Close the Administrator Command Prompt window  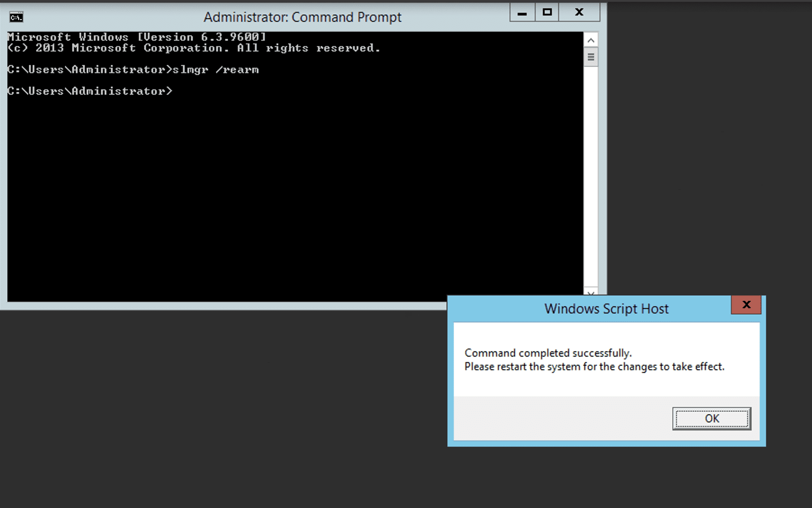579,13
